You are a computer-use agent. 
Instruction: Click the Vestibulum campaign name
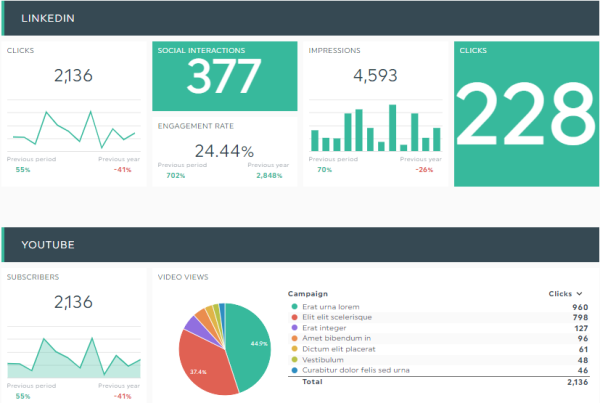pyautogui.click(x=323, y=360)
